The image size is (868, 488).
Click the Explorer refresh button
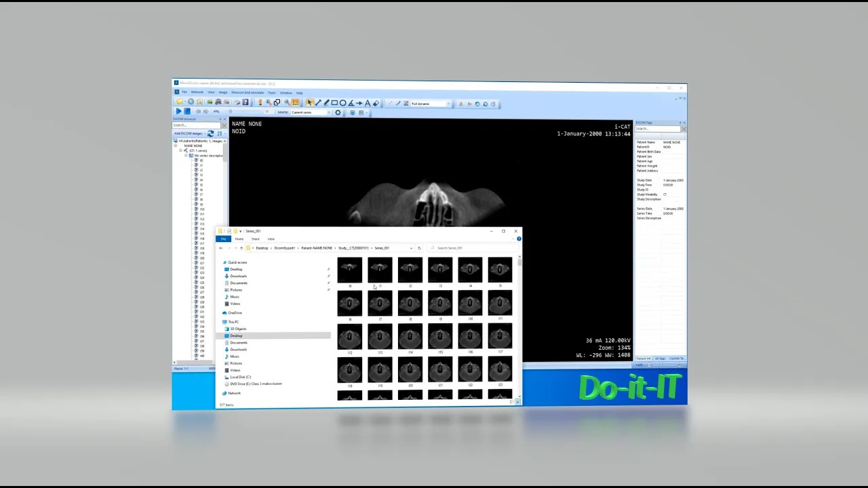click(419, 248)
